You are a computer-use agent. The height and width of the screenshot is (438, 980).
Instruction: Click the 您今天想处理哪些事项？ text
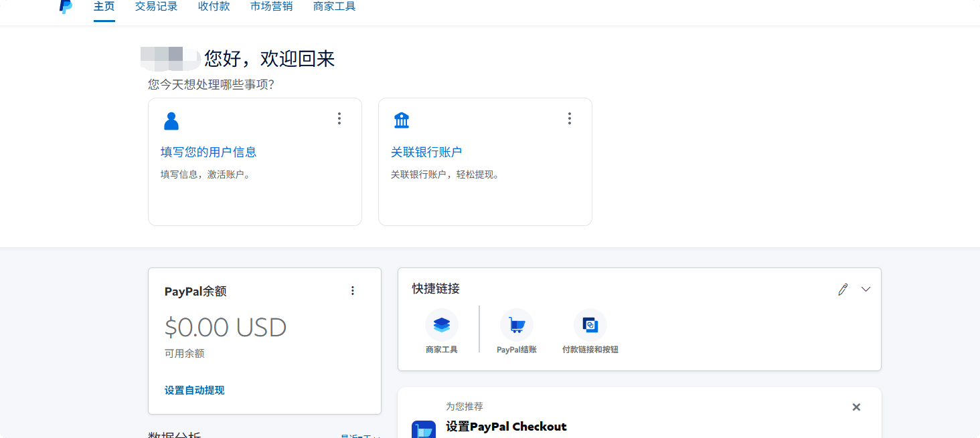[x=212, y=85]
